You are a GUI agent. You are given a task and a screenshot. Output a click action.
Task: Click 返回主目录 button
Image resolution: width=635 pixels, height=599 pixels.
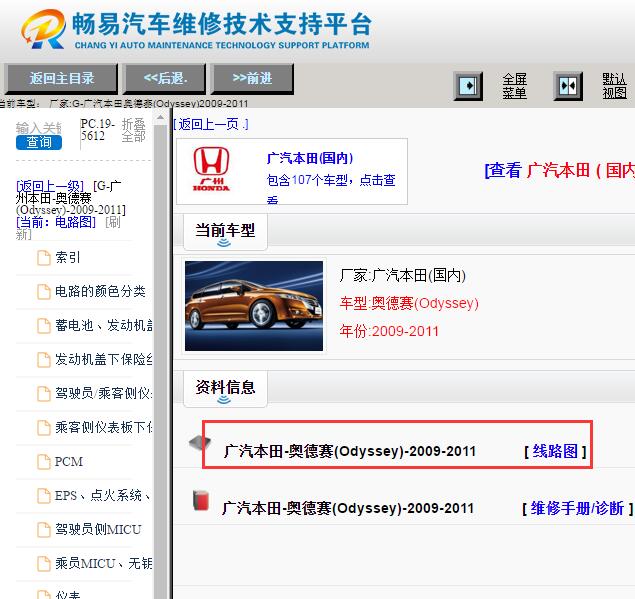[62, 79]
